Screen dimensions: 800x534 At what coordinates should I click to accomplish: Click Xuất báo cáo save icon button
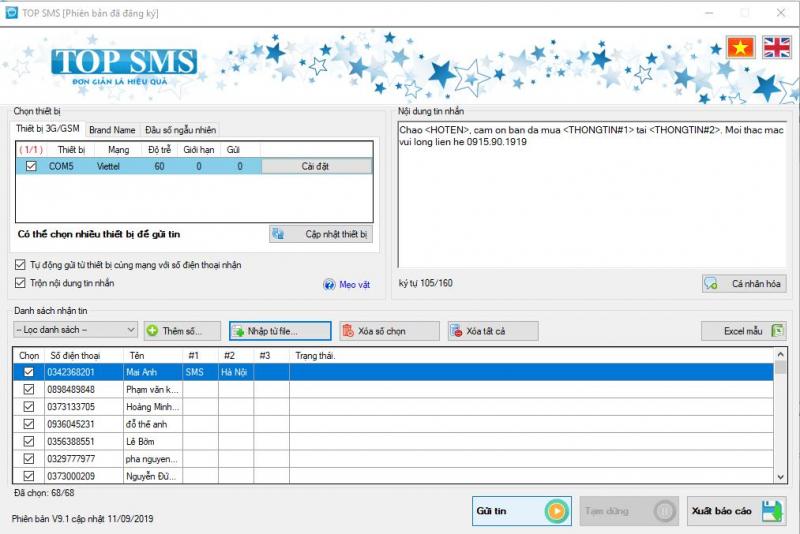click(x=772, y=511)
